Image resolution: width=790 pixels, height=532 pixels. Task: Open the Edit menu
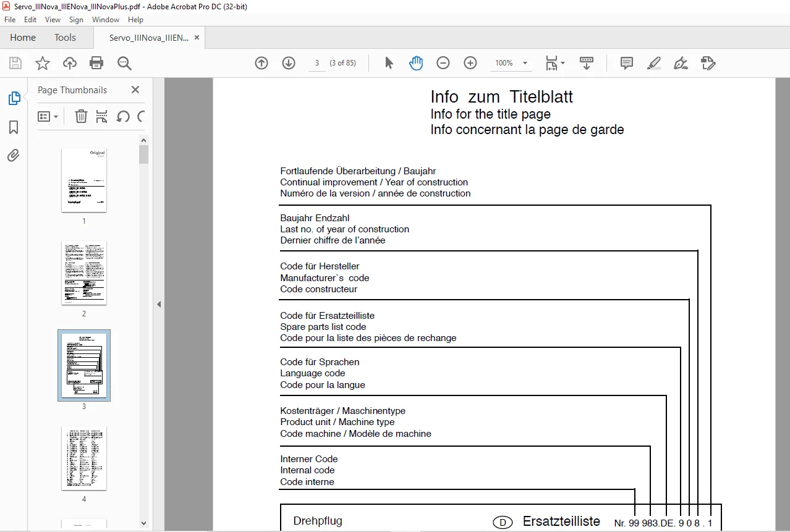[x=30, y=20]
